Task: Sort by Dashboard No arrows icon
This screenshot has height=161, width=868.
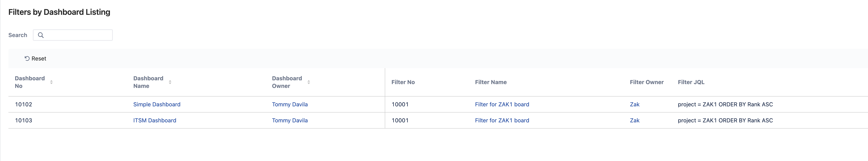Action: tap(51, 82)
